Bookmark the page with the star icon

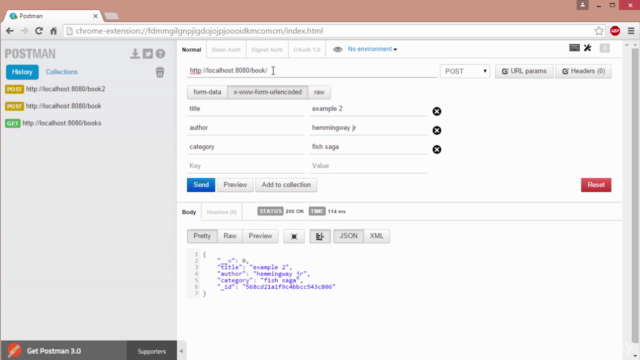pos(599,31)
